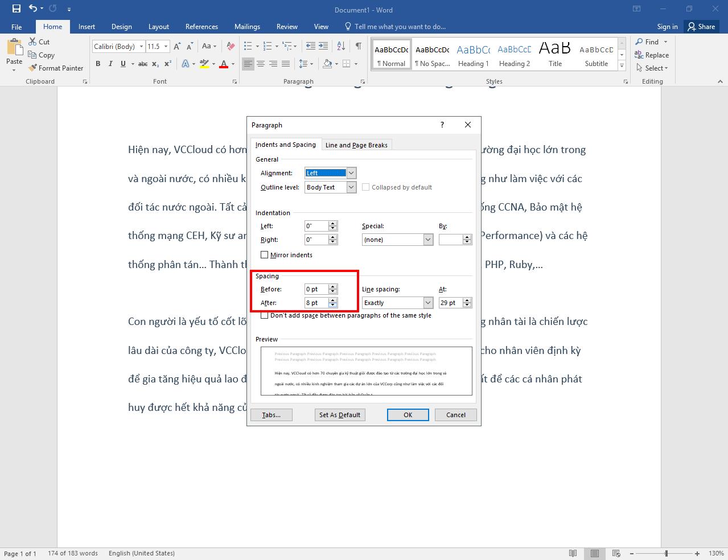
Task: Apply strikethrough to the text
Action: 143,64
